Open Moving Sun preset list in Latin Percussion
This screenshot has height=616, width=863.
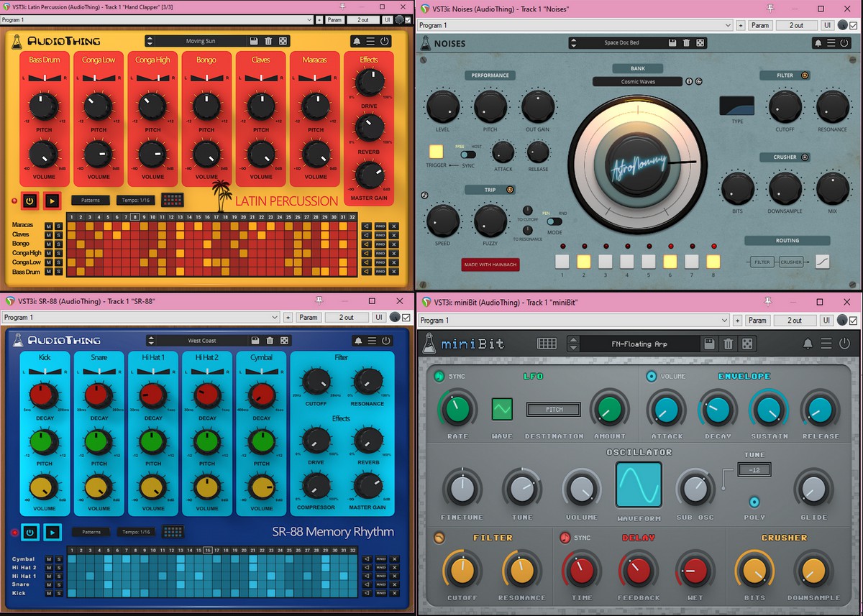pyautogui.click(x=200, y=41)
